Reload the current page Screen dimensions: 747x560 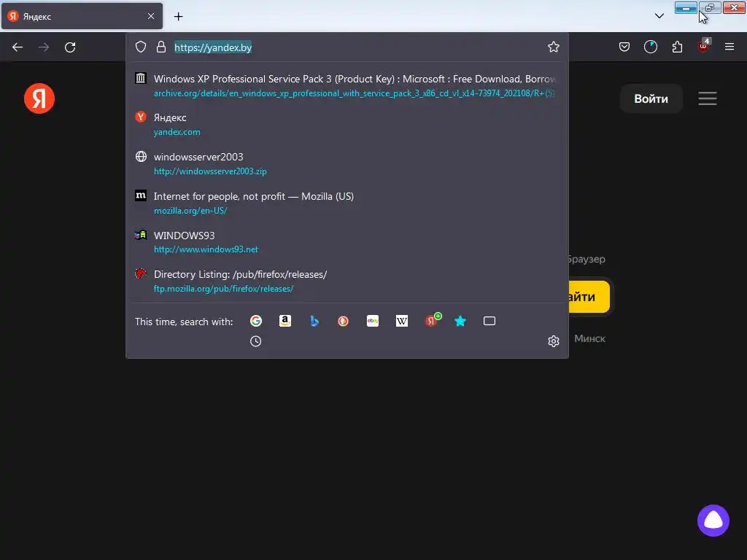[x=70, y=47]
